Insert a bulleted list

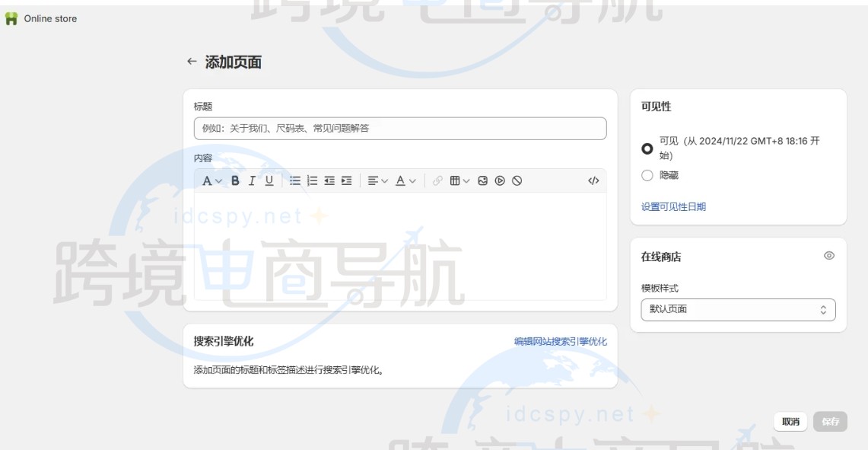tap(294, 180)
